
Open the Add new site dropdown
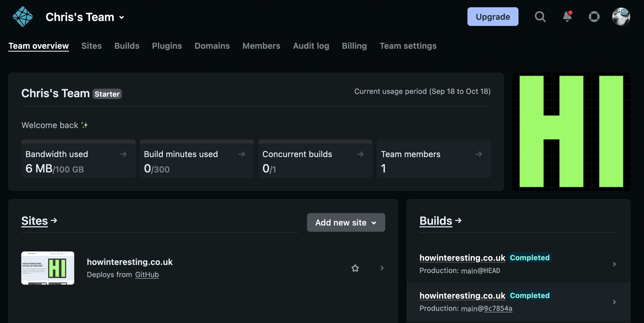pos(346,222)
